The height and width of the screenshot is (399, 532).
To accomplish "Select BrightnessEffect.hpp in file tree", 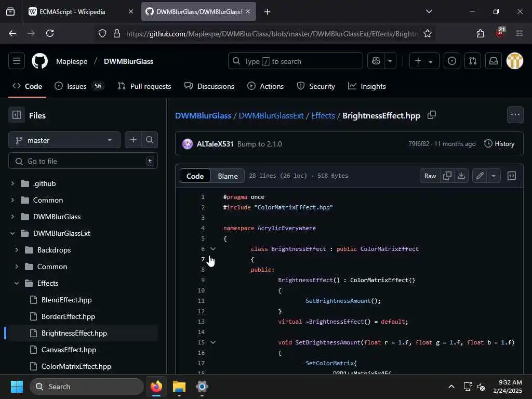I will [74, 333].
